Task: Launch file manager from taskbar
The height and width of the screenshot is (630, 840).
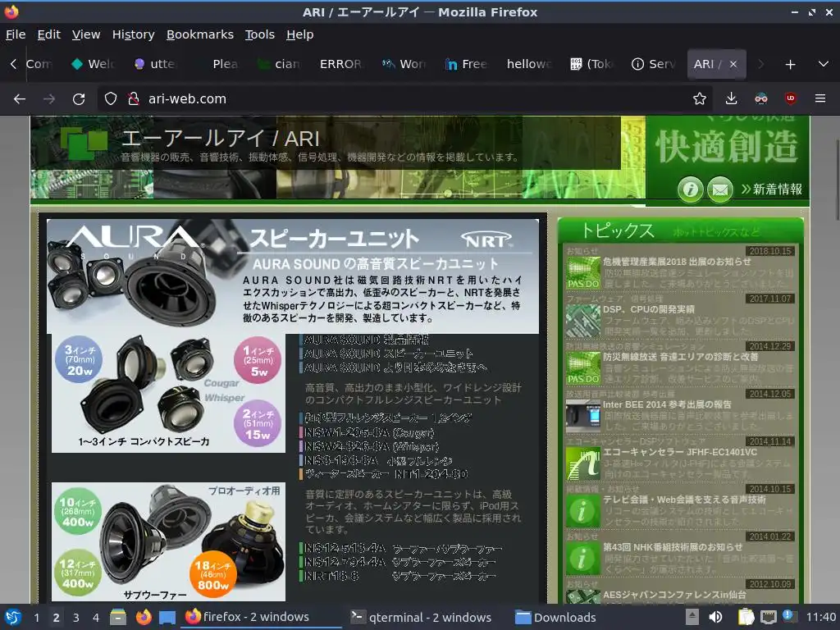Action: (118, 617)
